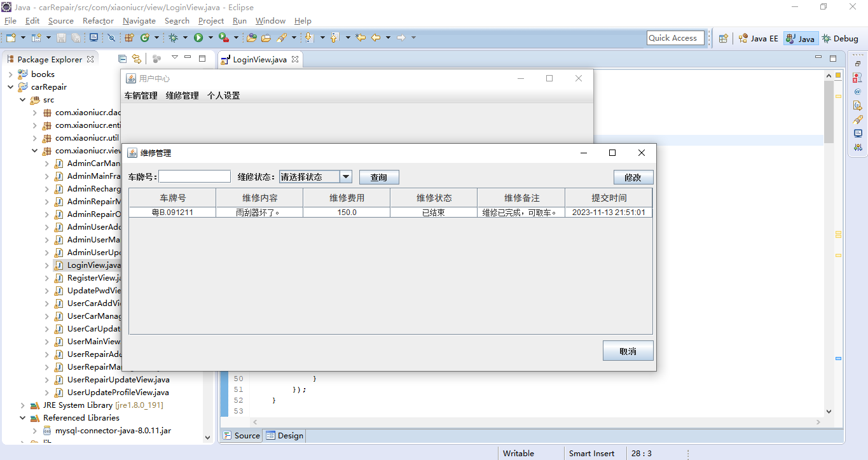Viewport: 868px width, 460px height.
Task: Open the 个人设置 menu in 用户中心 window
Action: pos(223,95)
